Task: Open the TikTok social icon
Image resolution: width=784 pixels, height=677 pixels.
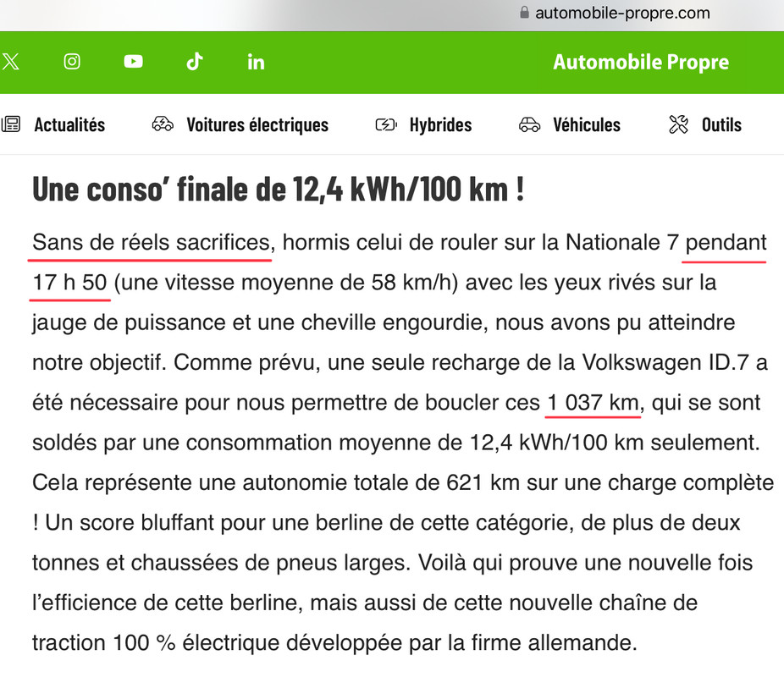Action: pyautogui.click(x=195, y=62)
